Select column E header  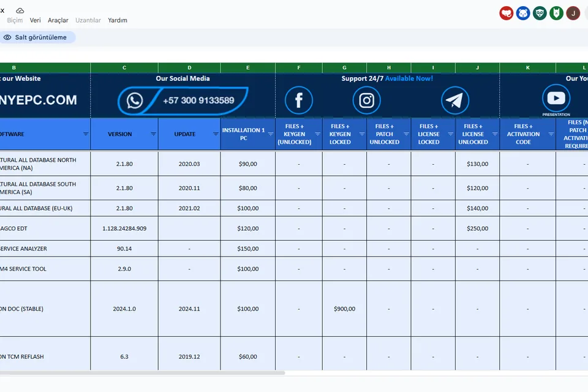[248, 68]
